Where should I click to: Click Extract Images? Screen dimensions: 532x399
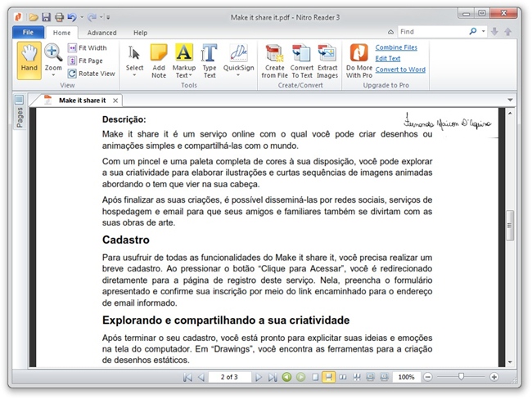tap(327, 61)
